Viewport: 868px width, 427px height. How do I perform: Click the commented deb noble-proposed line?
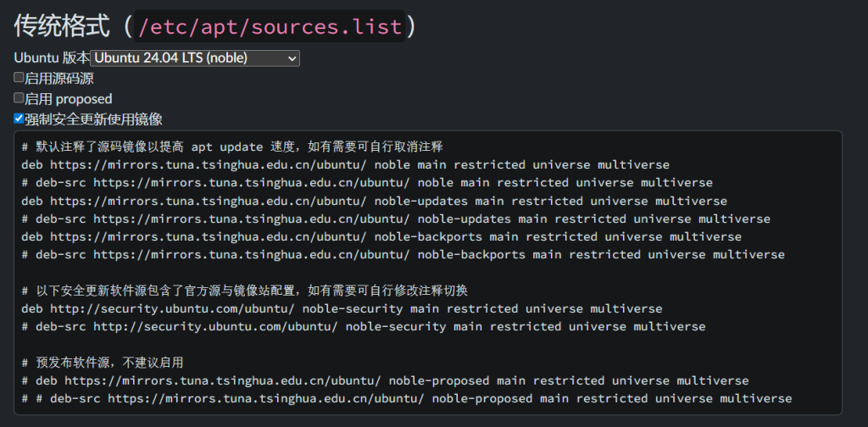tap(385, 380)
